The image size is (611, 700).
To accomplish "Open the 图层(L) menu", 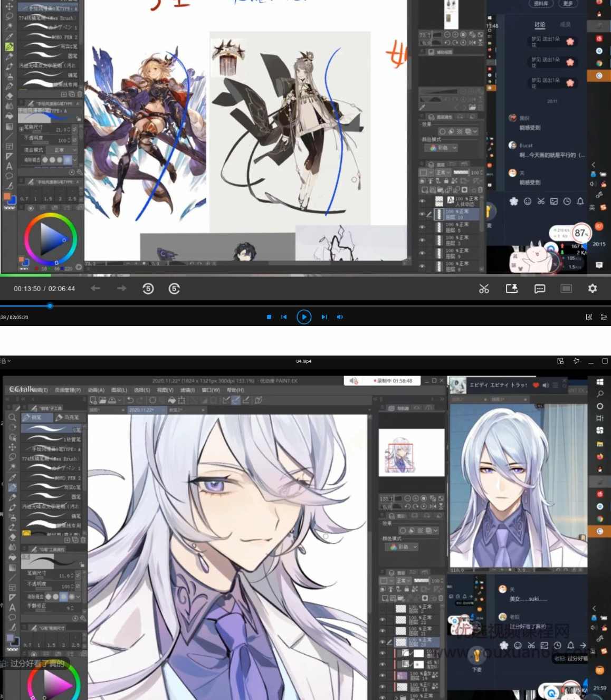I will coord(120,390).
